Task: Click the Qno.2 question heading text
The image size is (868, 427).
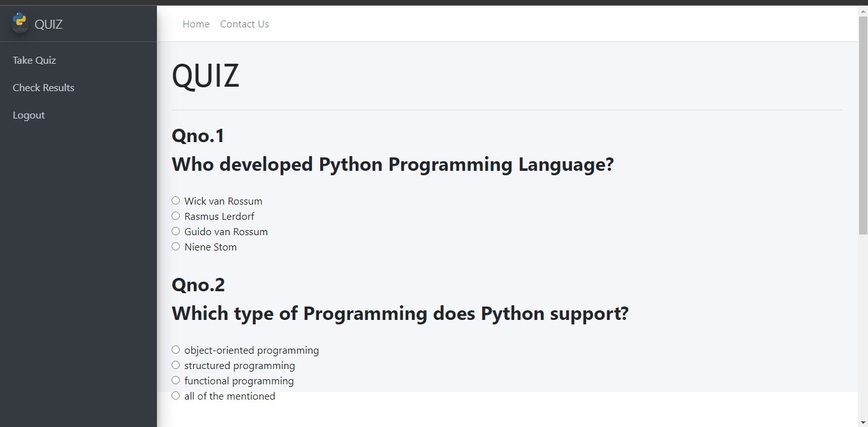Action: [x=198, y=285]
